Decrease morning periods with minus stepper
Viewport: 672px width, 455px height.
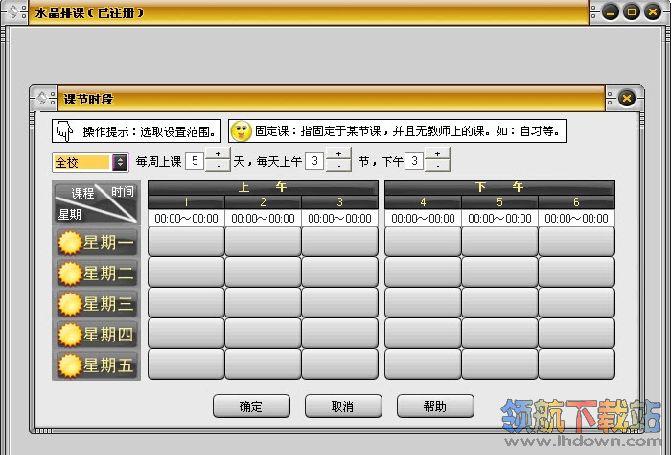(339, 166)
